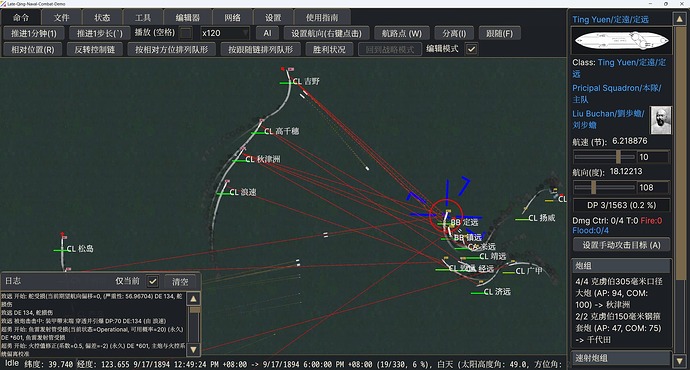
Task: Switch to the 编辑器 tab
Action: coord(187,18)
